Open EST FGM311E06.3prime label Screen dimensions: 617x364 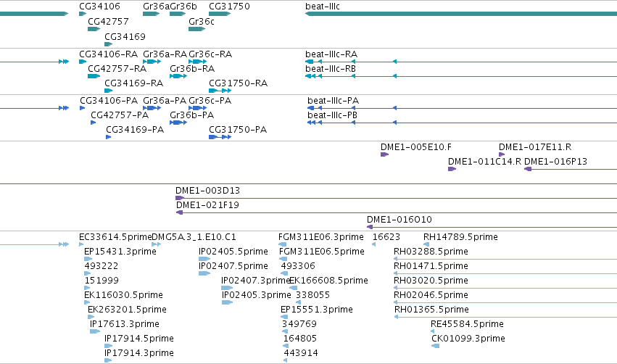coord(321,237)
